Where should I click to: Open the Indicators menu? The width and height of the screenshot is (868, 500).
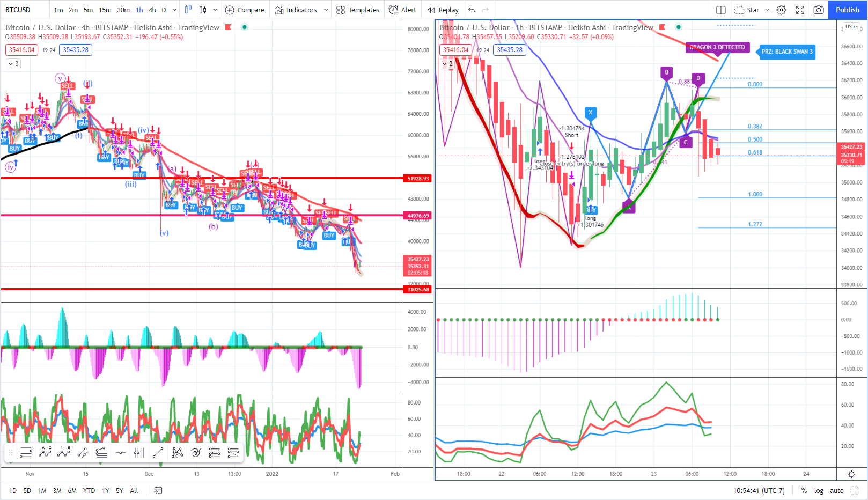tap(296, 10)
